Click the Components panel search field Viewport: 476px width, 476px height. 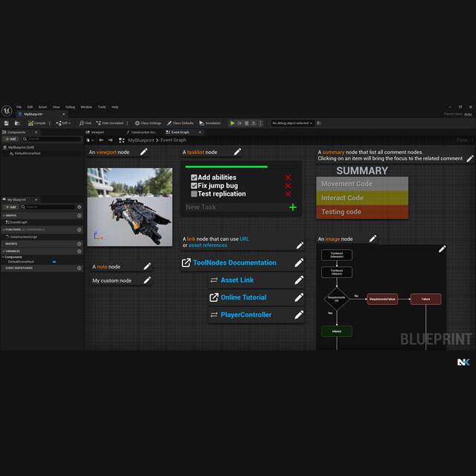click(x=52, y=139)
